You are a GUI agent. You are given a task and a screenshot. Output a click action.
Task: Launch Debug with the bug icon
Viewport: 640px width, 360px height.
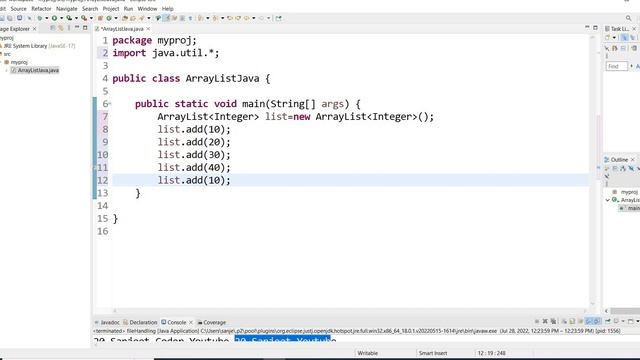pyautogui.click(x=40, y=18)
